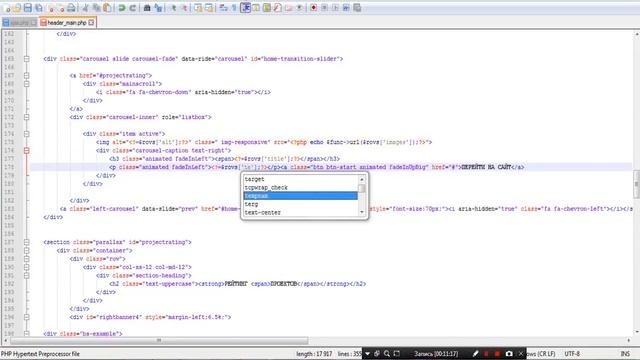The height and width of the screenshot is (360, 640).
Task: Open the Replace dialog icon
Action: tap(158, 8)
